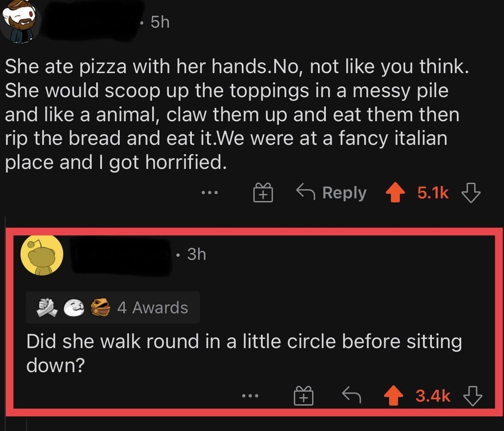Tap the gift award icon on the post
The image size is (504, 431).
(x=263, y=192)
